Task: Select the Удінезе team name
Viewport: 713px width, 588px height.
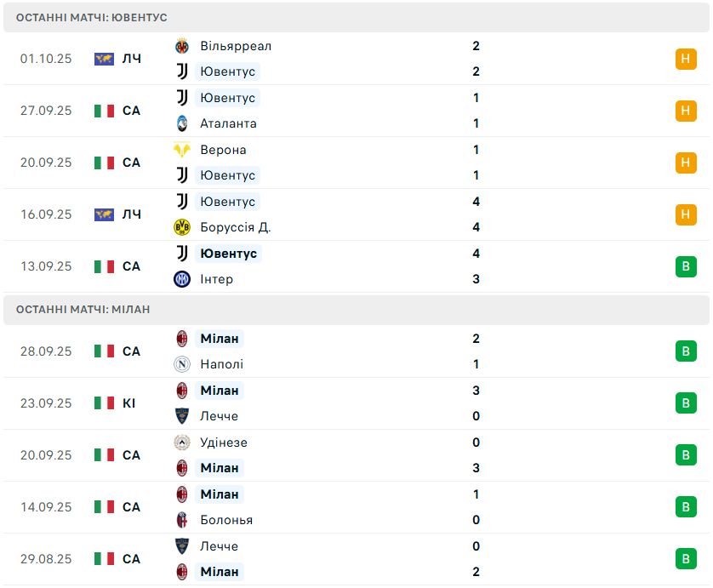Action: click(x=224, y=442)
